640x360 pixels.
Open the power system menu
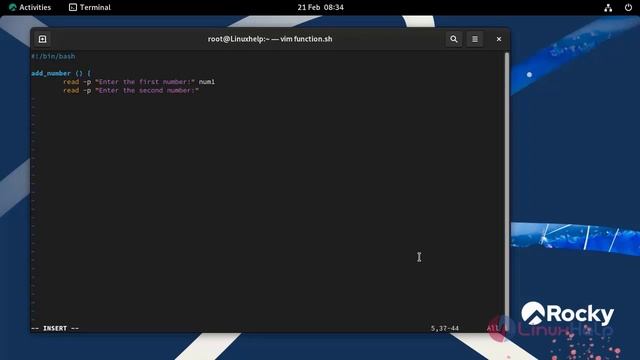coord(628,7)
